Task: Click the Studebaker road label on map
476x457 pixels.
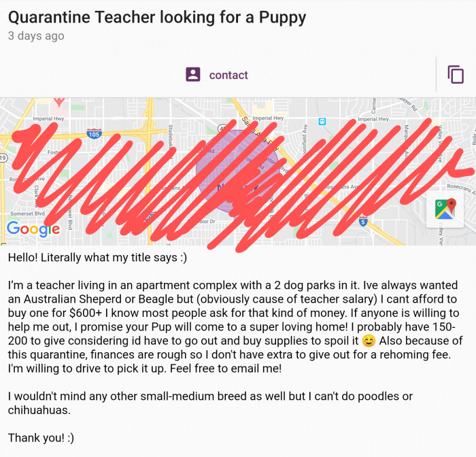Action: pos(171,137)
